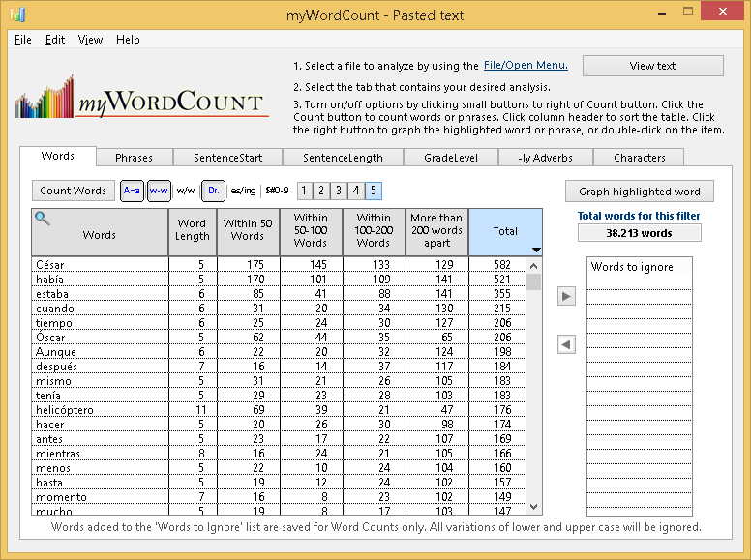Sort table by Total column header
The height and width of the screenshot is (560, 751).
[505, 232]
